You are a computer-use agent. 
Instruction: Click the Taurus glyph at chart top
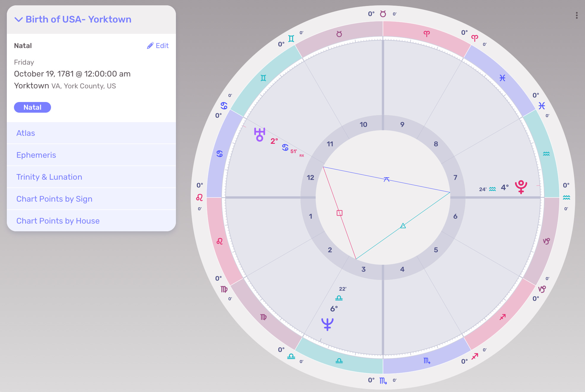click(383, 14)
